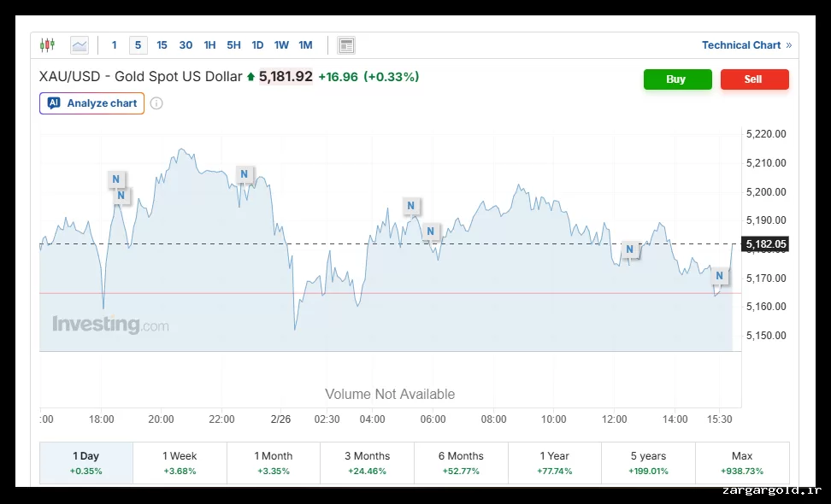Select the 15 minute interval

click(162, 45)
